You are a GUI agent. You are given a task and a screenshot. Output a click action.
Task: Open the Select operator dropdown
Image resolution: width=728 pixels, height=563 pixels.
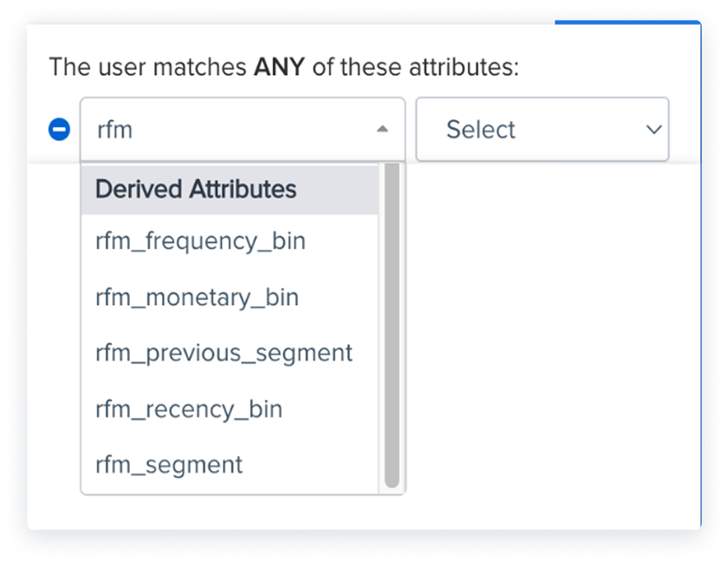(542, 130)
